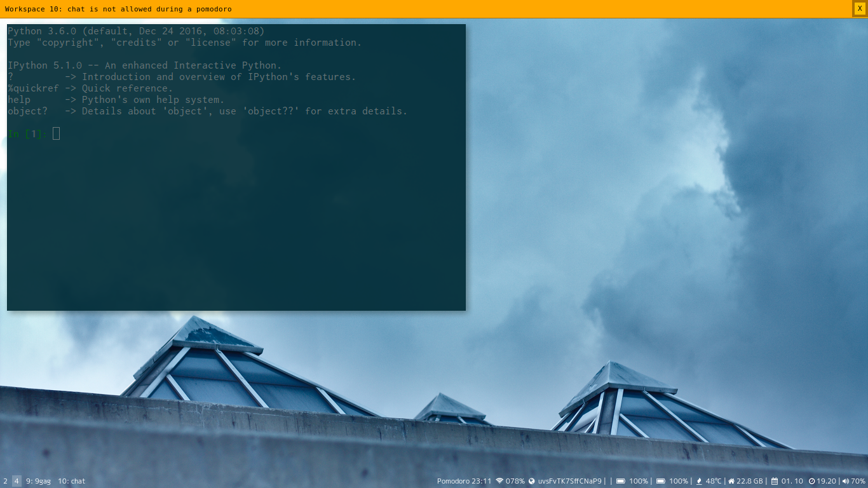Viewport: 868px width, 488px height.
Task: Click the IPython In [1] prompt cursor
Action: pyautogui.click(x=57, y=133)
